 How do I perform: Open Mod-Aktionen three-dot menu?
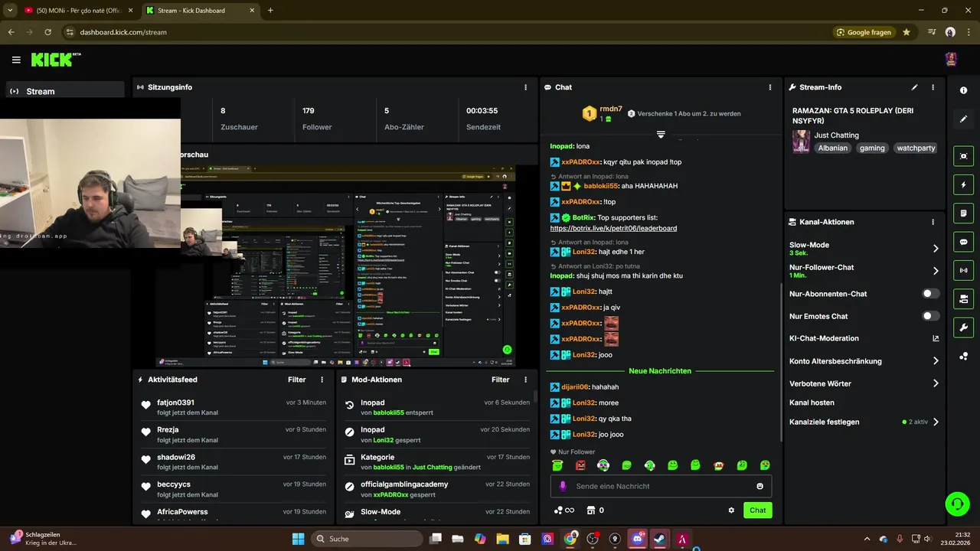point(525,380)
